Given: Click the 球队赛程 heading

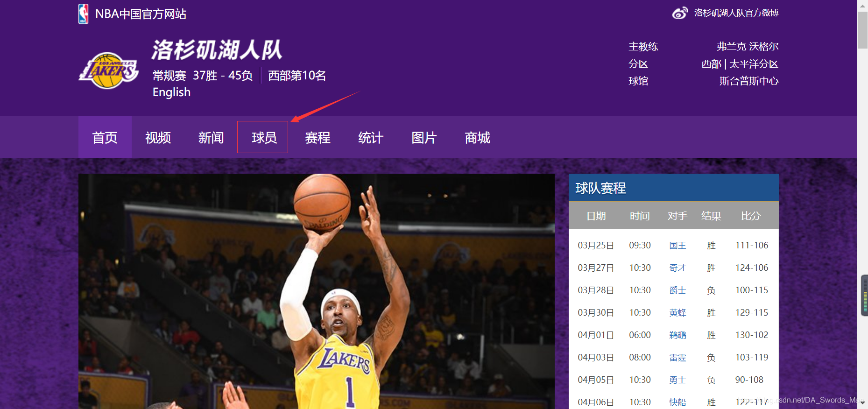Looking at the screenshot, I should pos(600,188).
